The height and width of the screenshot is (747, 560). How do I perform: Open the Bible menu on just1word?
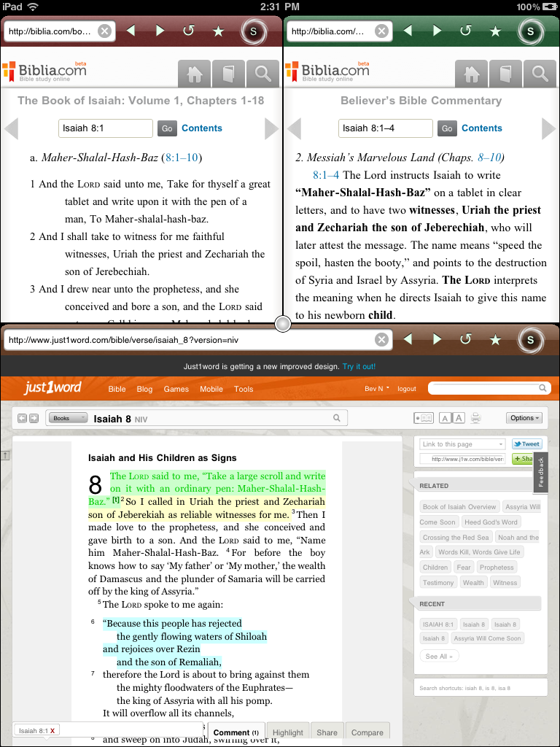click(117, 389)
